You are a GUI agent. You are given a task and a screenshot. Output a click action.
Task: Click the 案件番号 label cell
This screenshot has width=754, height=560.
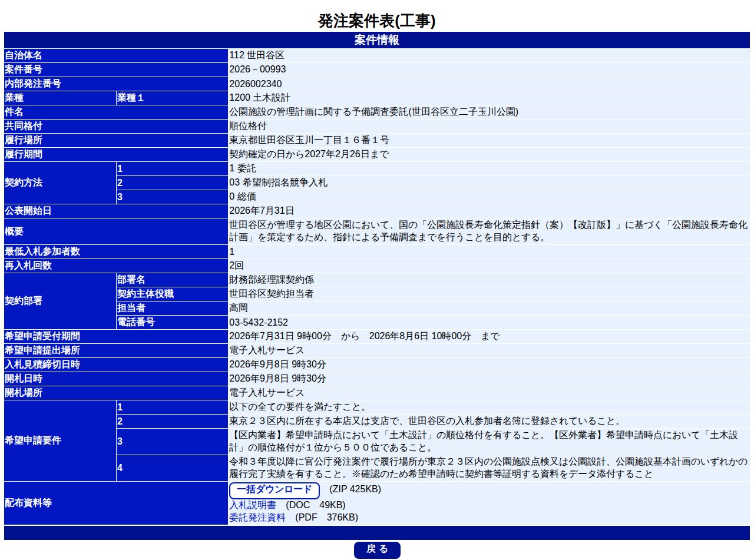[116, 69]
